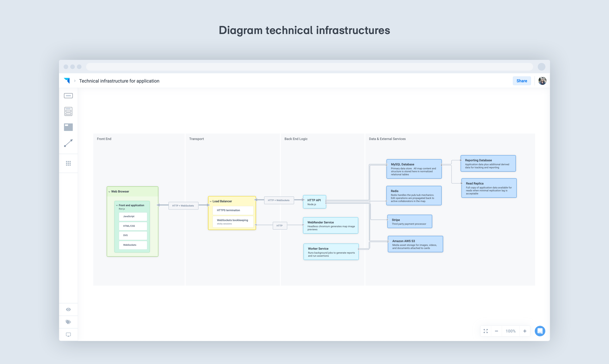Click the Share button

(521, 81)
